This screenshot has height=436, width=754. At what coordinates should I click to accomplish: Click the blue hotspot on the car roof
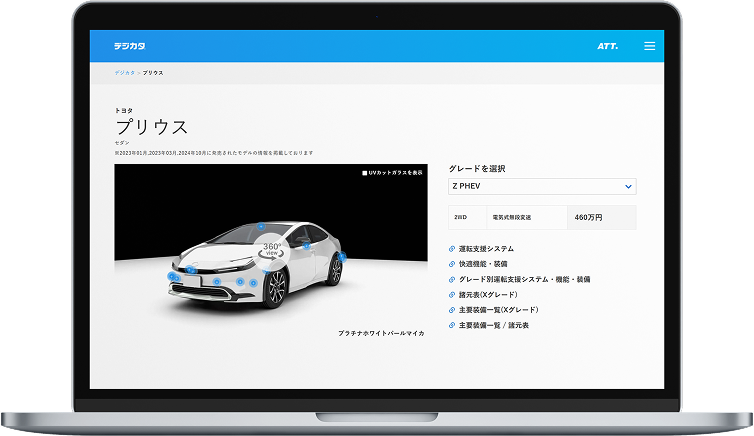click(261, 226)
